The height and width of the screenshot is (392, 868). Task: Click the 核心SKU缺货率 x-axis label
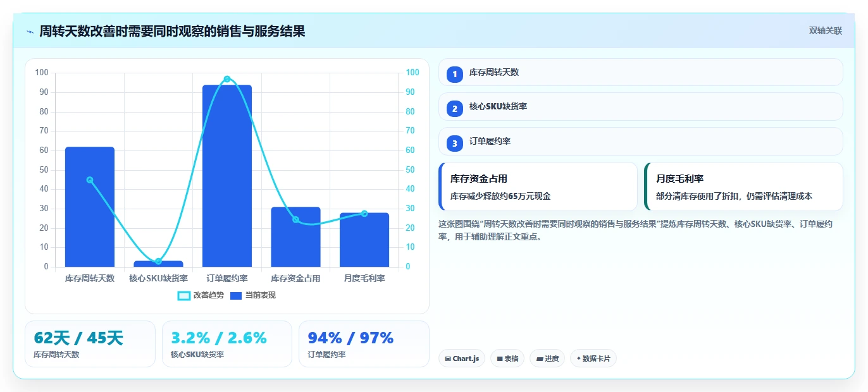[158, 278]
